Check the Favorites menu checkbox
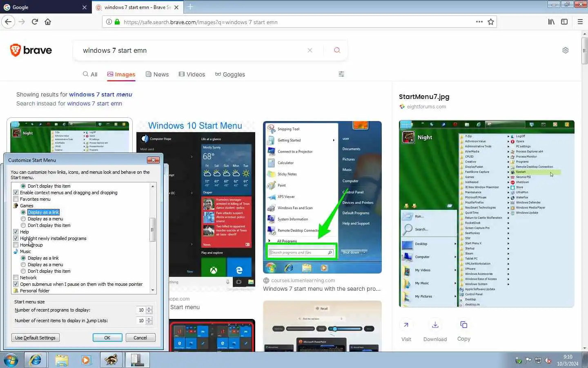The width and height of the screenshot is (588, 368). [16, 199]
